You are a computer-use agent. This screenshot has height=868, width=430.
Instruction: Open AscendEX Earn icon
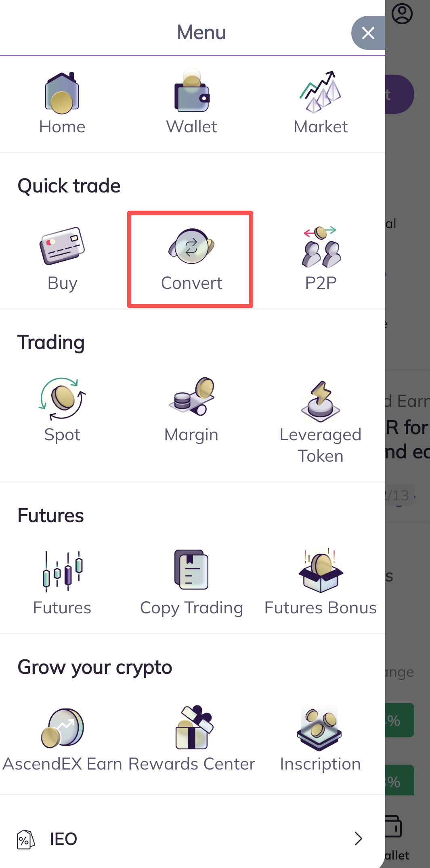[63, 728]
